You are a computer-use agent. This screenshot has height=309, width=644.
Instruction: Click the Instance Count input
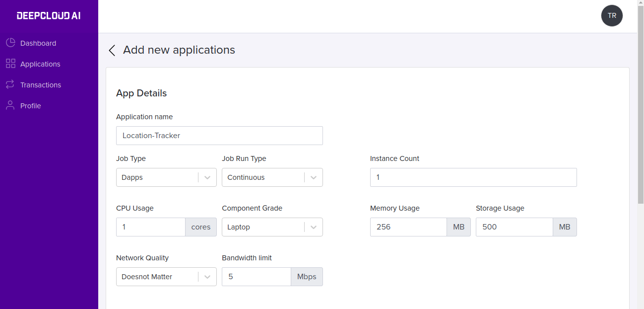(473, 177)
